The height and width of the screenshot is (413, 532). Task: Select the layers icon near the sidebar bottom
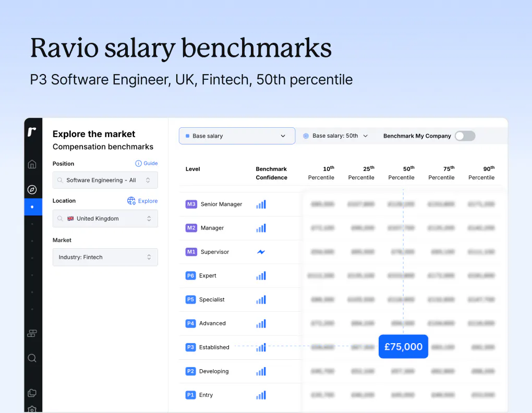coord(33,393)
